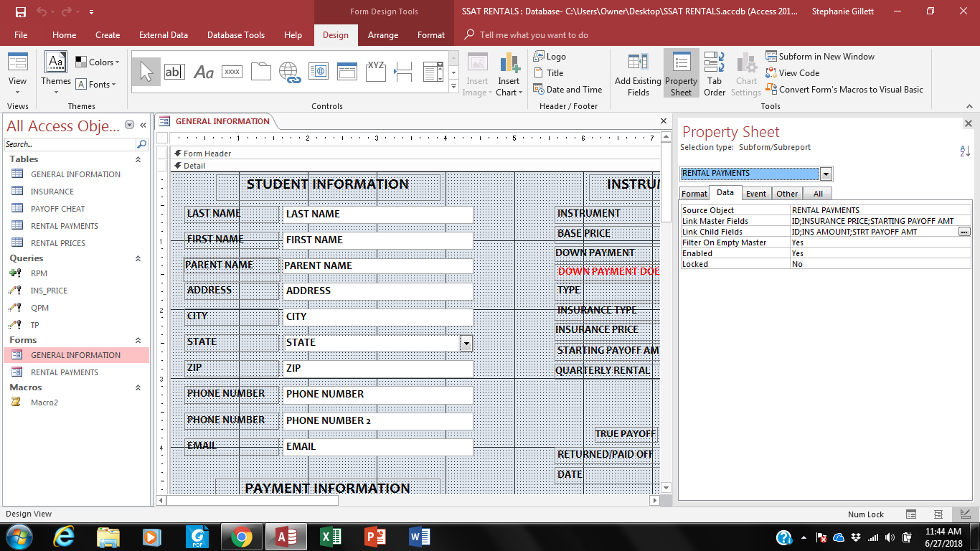Insert a Logo in header
The height and width of the screenshot is (551, 980).
point(550,56)
